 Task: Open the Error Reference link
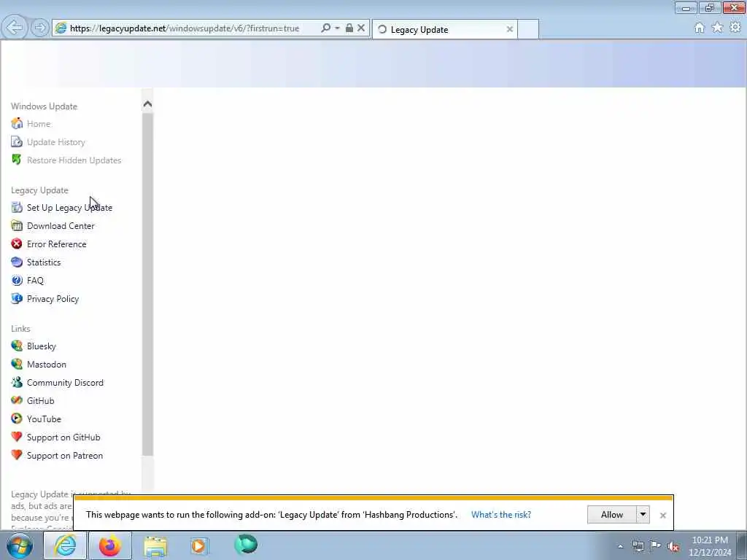pos(57,244)
